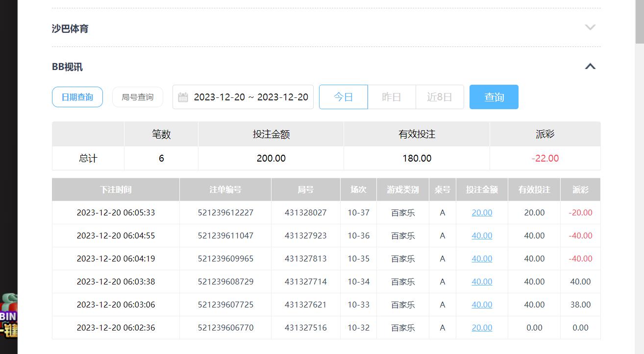644x354 pixels.
Task: Select order number 521239612227
Action: pyautogui.click(x=225, y=212)
